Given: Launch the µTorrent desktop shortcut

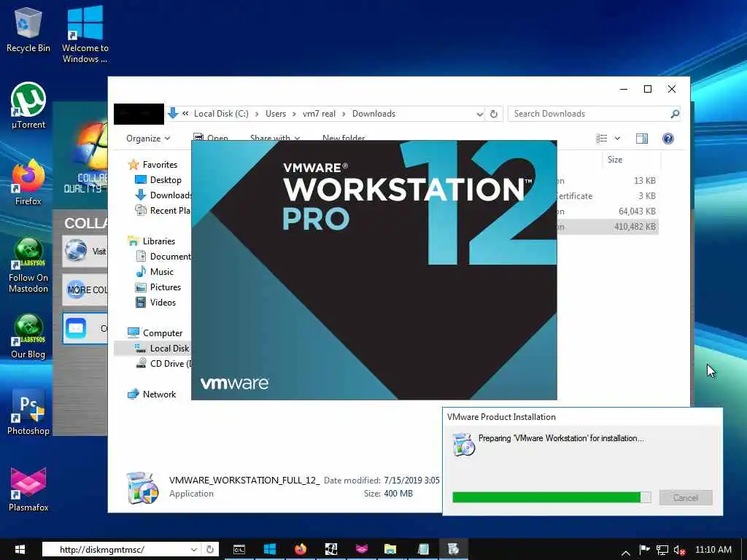Looking at the screenshot, I should point(28,106).
